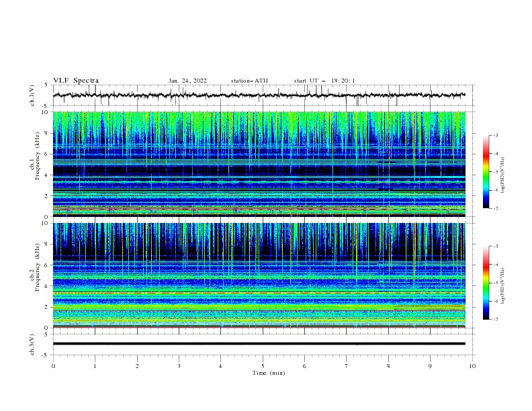Click the ch.1 waveform trace plot
The image size is (532, 411).
[x=259, y=95]
